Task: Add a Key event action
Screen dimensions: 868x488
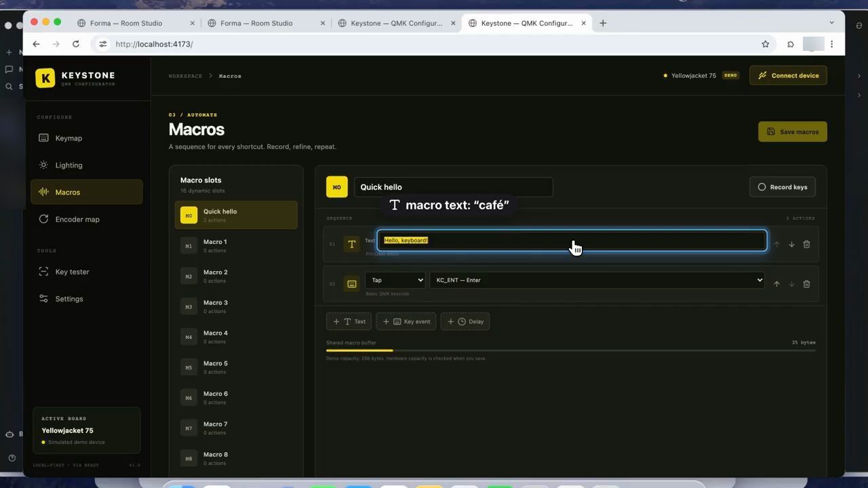Action: (406, 321)
